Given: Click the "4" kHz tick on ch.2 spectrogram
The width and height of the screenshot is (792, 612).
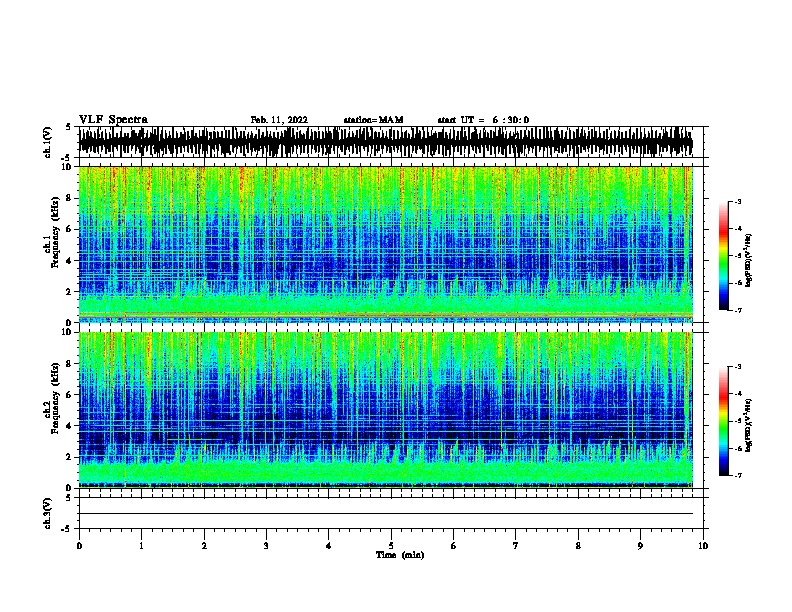Looking at the screenshot, I should [69, 426].
